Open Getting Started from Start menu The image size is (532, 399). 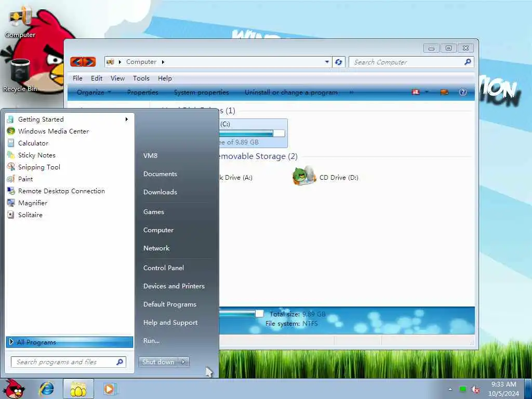pyautogui.click(x=69, y=119)
